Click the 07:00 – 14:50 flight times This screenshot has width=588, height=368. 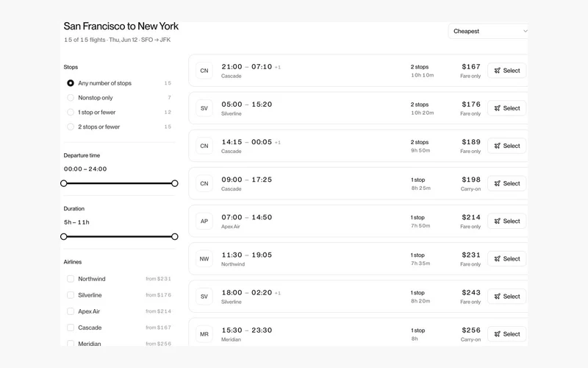click(x=247, y=217)
